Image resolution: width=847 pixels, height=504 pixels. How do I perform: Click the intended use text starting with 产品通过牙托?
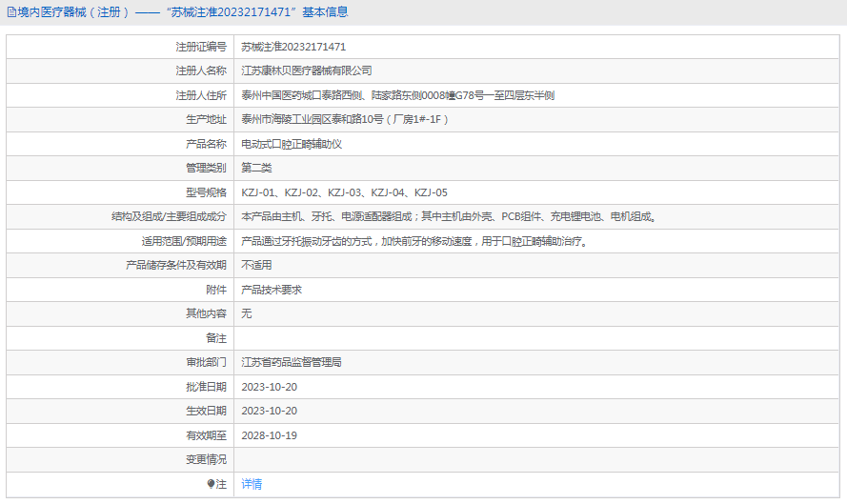pos(414,241)
